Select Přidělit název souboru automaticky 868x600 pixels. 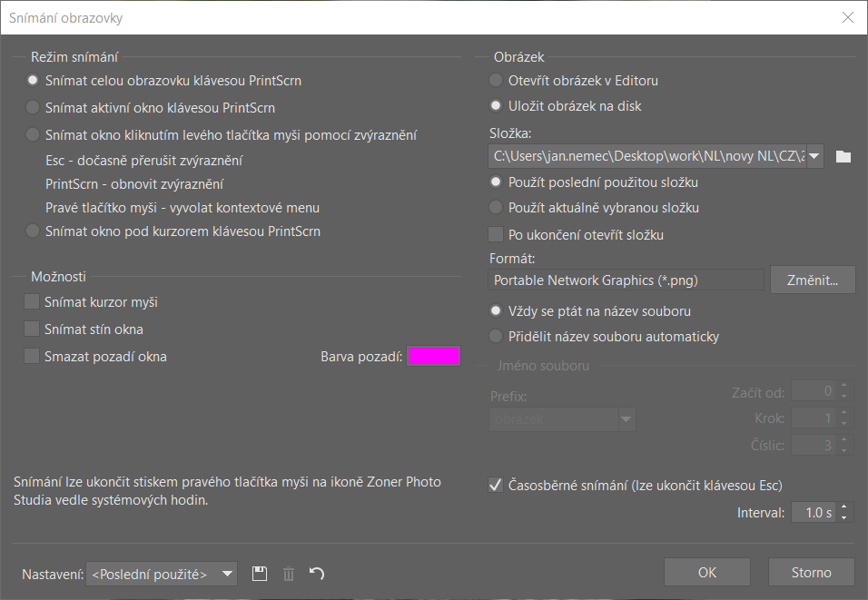pyautogui.click(x=496, y=337)
